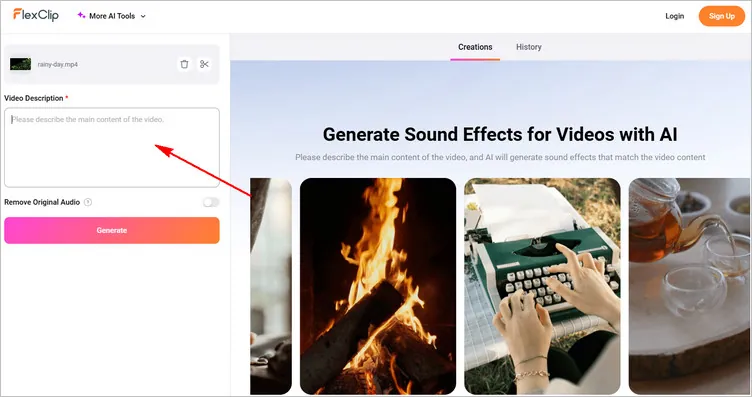Switch to the History tab

tap(529, 47)
